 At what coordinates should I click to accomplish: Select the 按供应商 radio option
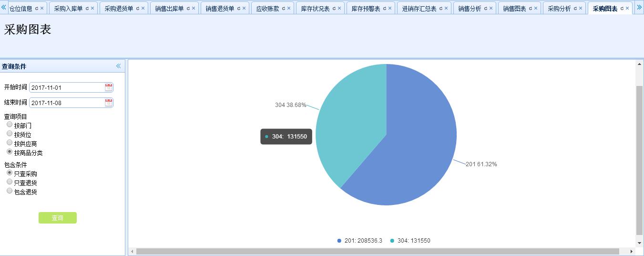click(x=10, y=143)
